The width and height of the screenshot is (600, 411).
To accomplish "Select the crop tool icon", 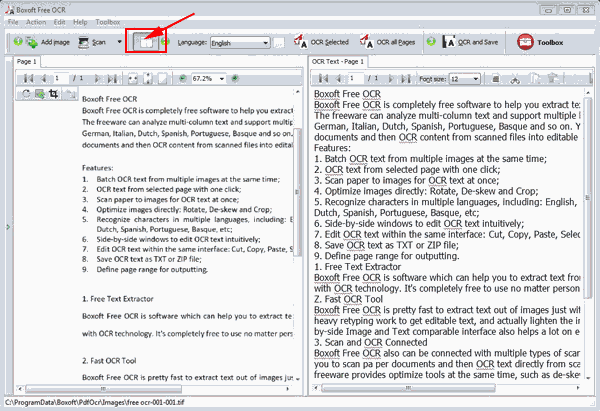I will tap(54, 94).
